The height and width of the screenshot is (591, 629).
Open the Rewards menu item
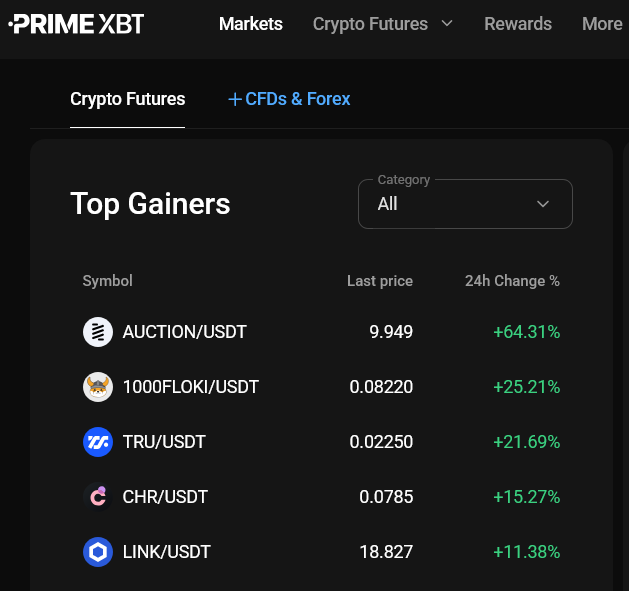[518, 24]
